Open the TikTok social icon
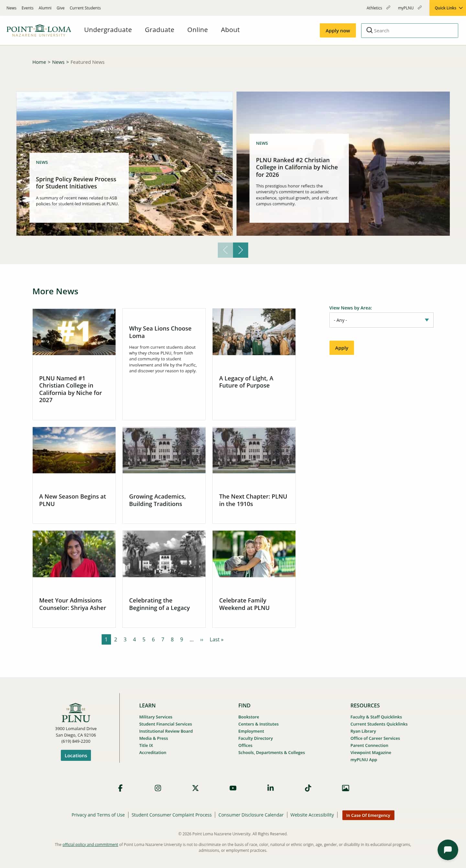 (308, 788)
